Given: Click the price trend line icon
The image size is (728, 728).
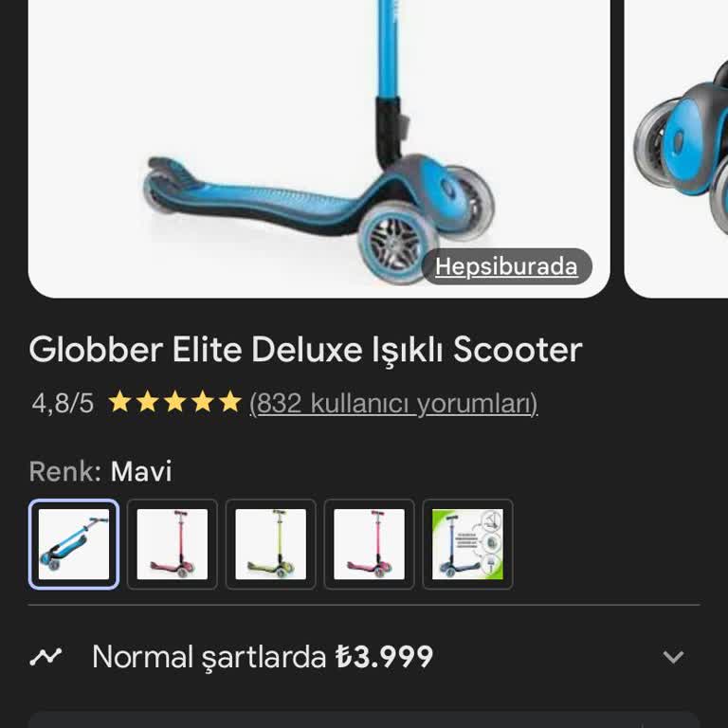Looking at the screenshot, I should coord(45,657).
